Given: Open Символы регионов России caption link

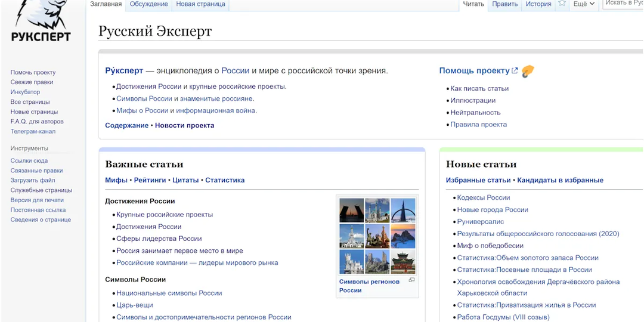Looking at the screenshot, I should [x=369, y=286].
